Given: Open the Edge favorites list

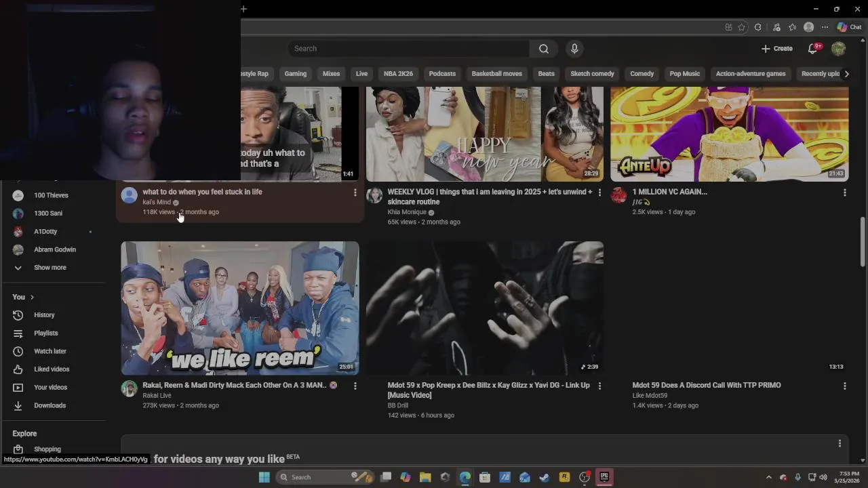Looking at the screenshot, I should click(792, 27).
